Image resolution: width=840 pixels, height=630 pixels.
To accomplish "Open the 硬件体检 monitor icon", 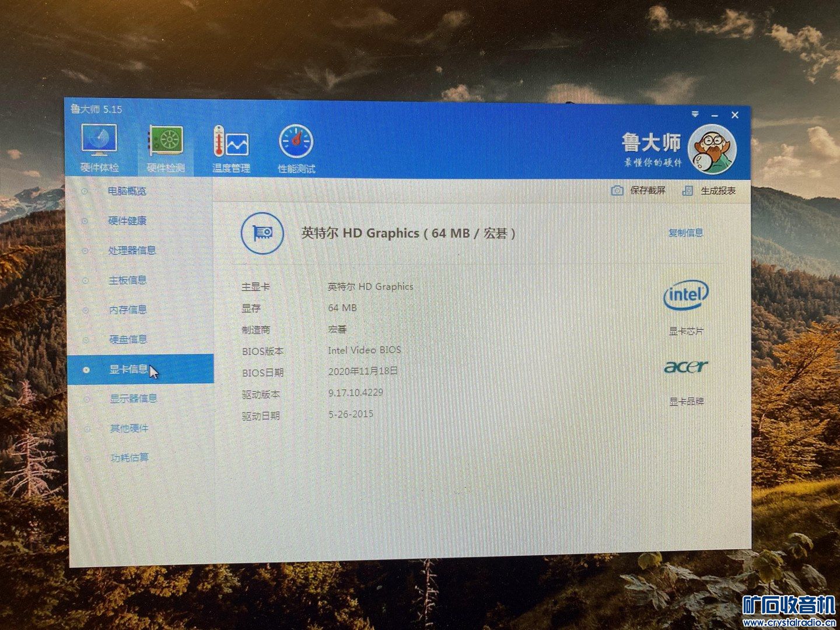I will point(99,141).
